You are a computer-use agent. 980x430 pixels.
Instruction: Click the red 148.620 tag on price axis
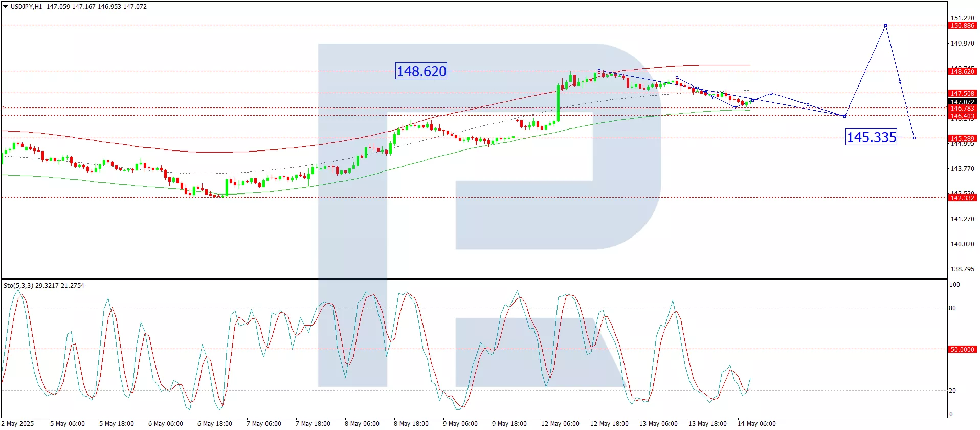[x=962, y=72]
